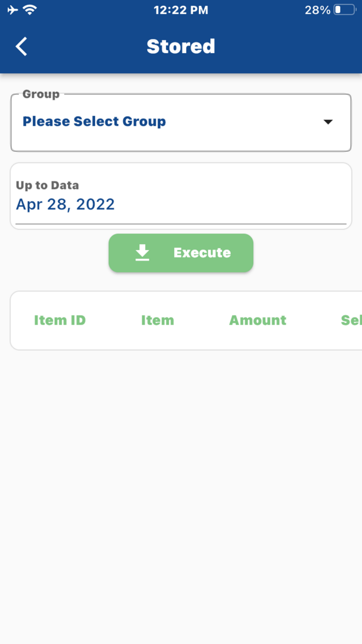Tap the Item column header
Viewport: 362px width, 644px height.
click(x=157, y=320)
